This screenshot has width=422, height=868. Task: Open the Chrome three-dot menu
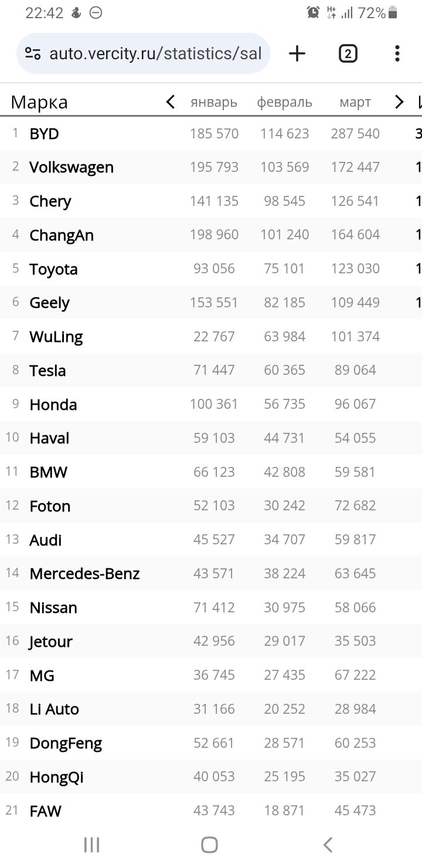point(397,54)
